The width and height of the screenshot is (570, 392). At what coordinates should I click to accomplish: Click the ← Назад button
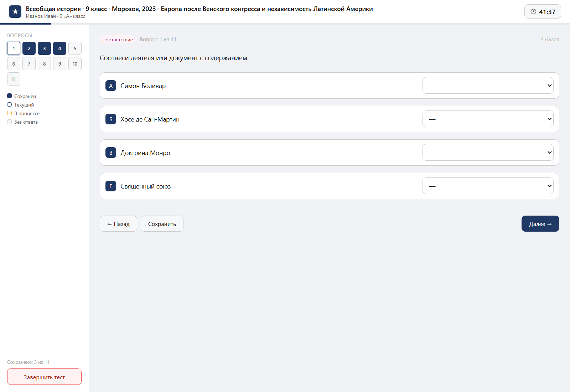[118, 224]
